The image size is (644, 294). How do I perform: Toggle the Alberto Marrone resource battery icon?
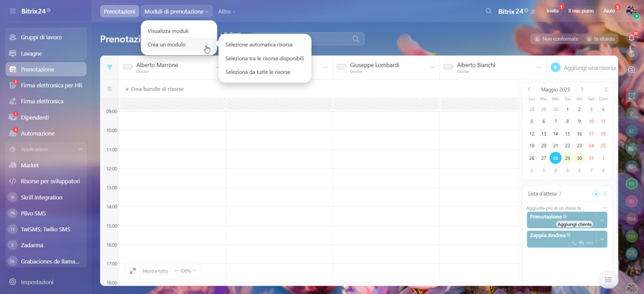(127, 66)
